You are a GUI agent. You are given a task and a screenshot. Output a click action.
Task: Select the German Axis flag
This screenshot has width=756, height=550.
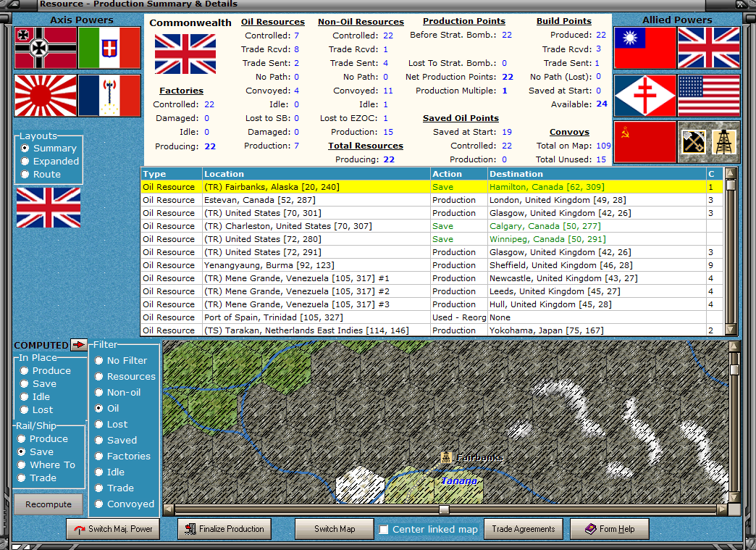tap(46, 48)
